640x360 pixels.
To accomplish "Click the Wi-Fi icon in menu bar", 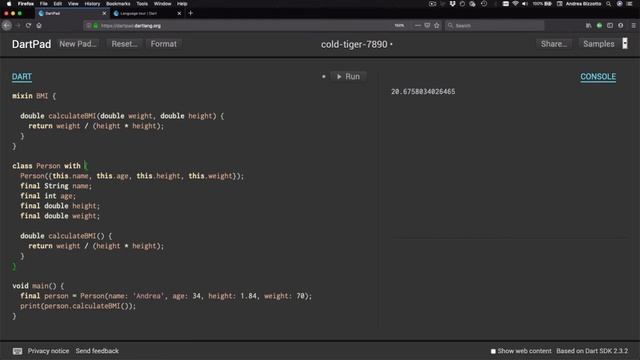I will click(x=516, y=4).
